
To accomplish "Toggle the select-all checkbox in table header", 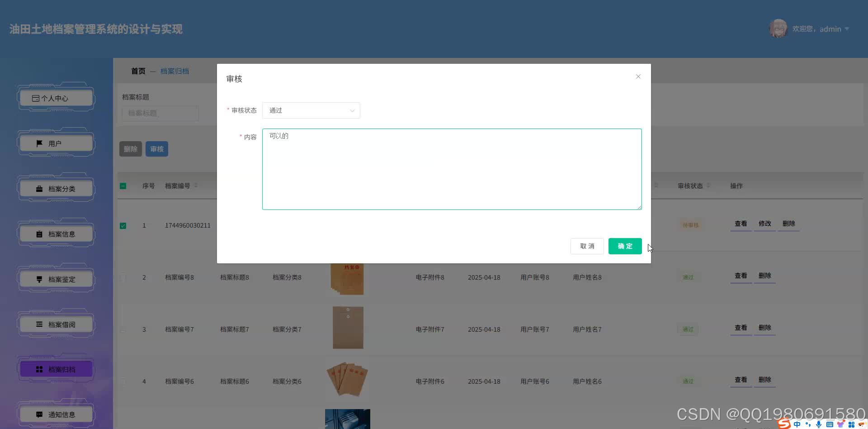I will pos(123,186).
